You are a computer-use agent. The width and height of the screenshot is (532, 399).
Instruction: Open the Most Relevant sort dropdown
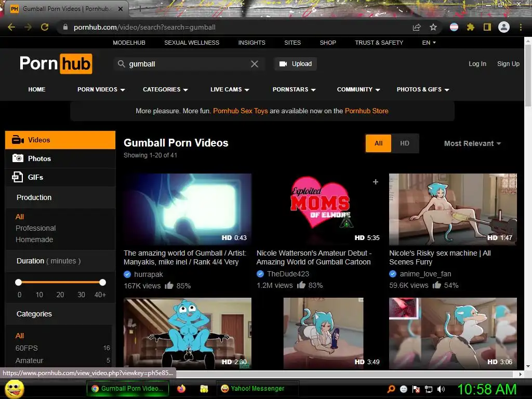click(472, 143)
